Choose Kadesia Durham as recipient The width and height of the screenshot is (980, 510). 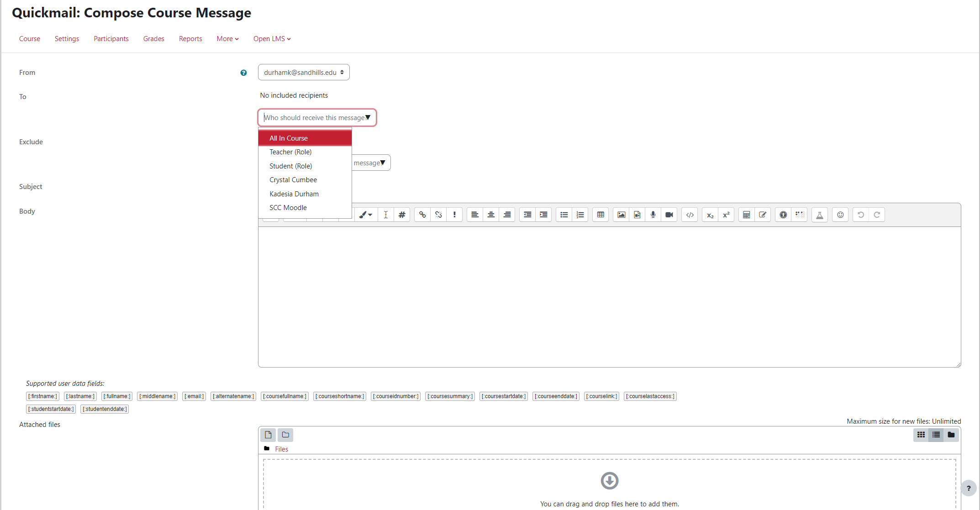[x=305, y=194]
